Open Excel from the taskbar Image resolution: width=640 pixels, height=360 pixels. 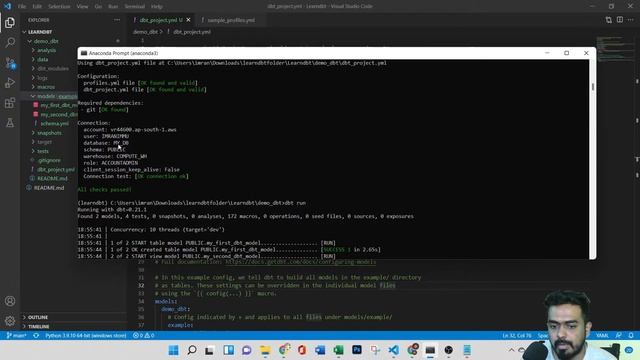[x=338, y=350]
